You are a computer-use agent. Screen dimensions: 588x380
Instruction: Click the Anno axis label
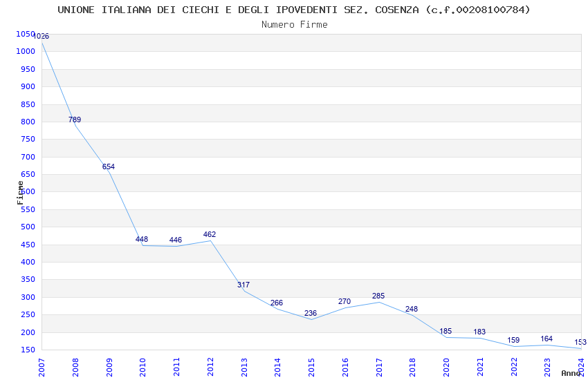(571, 373)
